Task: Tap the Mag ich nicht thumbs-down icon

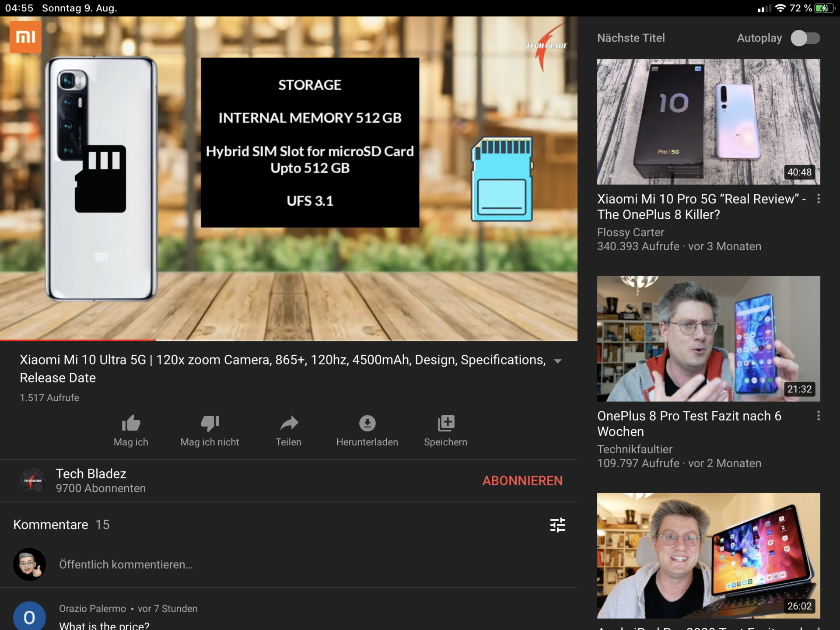Action: [x=210, y=423]
